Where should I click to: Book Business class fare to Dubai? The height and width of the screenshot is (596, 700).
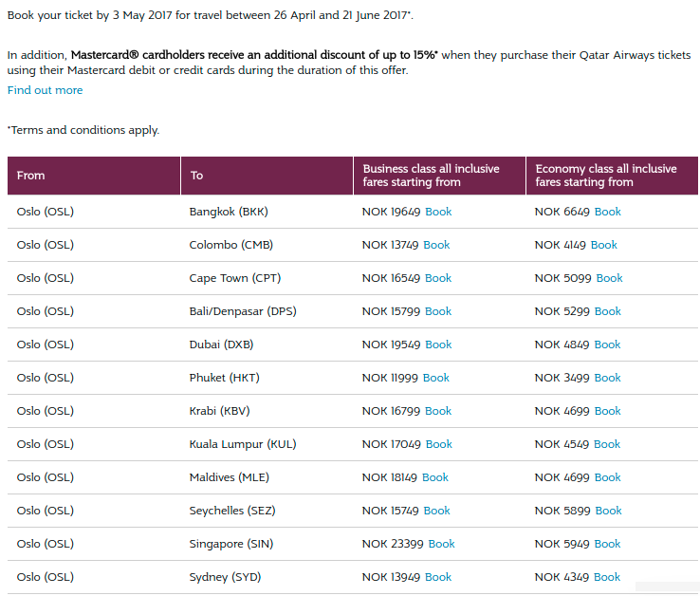coord(438,345)
